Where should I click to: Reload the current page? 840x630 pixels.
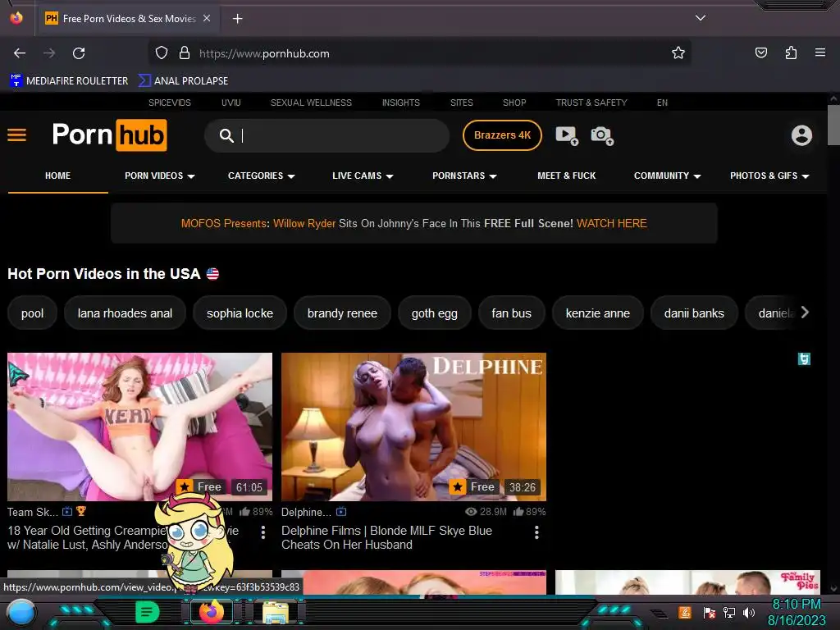(x=79, y=53)
